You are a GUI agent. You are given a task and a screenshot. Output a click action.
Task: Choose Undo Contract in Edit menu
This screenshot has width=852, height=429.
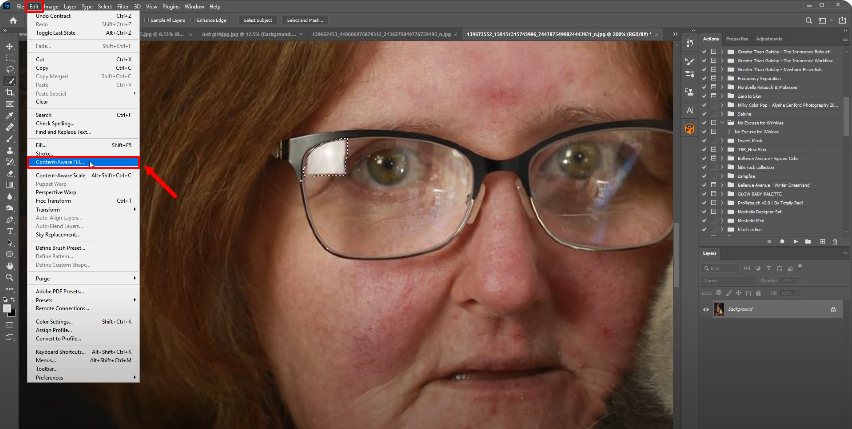pyautogui.click(x=83, y=16)
